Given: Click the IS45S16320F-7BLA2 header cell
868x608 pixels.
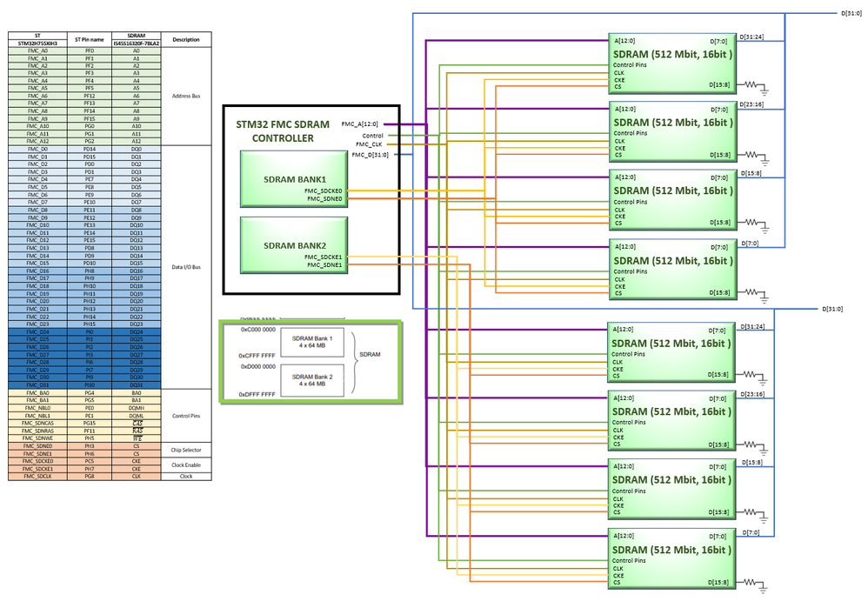Looking at the screenshot, I should pyautogui.click(x=137, y=43).
